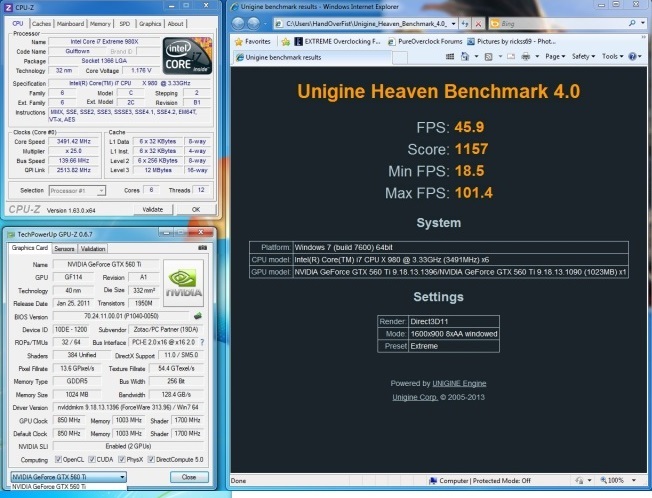
Task: Click the Quick Tabs grid icon
Action: (x=449, y=57)
